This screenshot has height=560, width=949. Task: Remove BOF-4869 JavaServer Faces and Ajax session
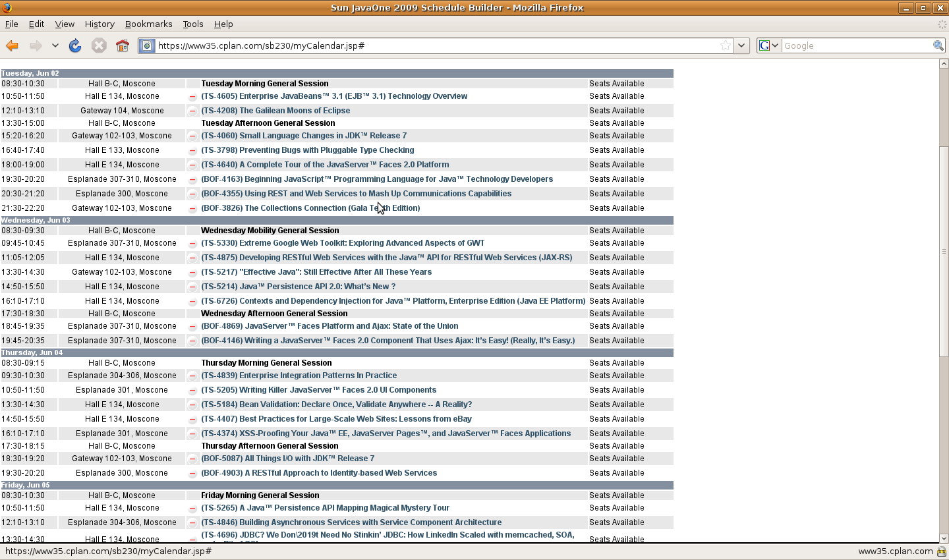click(x=192, y=327)
